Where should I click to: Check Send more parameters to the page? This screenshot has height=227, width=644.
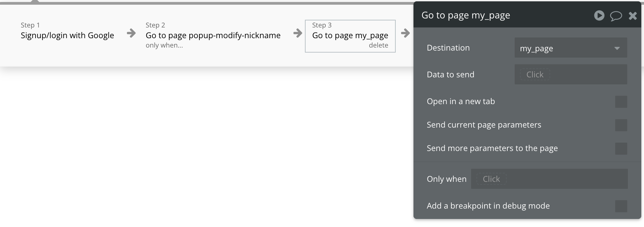click(x=621, y=149)
